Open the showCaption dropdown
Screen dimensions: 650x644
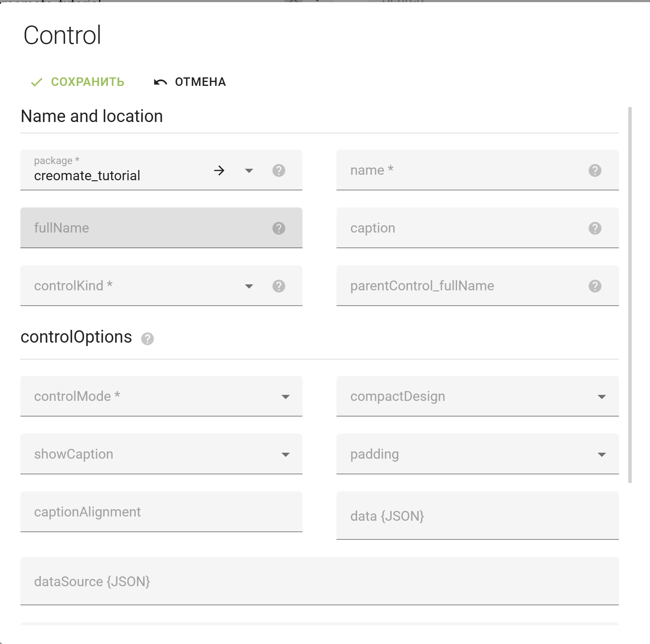coord(285,454)
